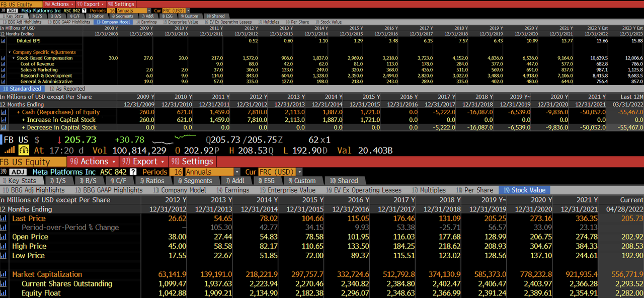Open chart icon for Diluted EPS row

tap(4, 41)
